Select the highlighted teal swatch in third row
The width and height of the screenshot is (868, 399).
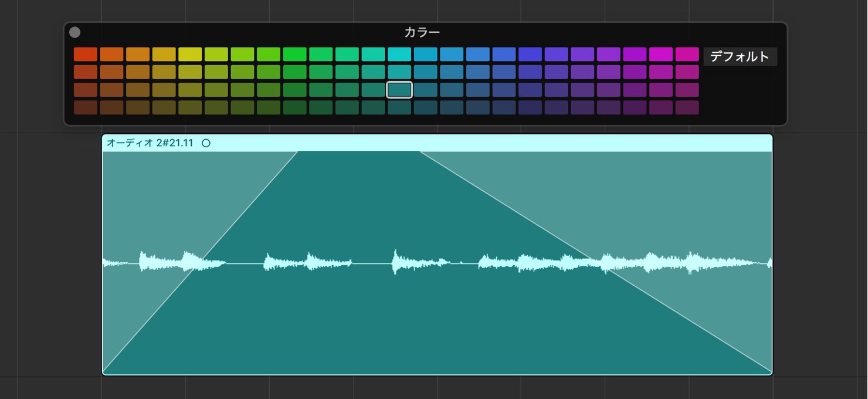(x=399, y=90)
